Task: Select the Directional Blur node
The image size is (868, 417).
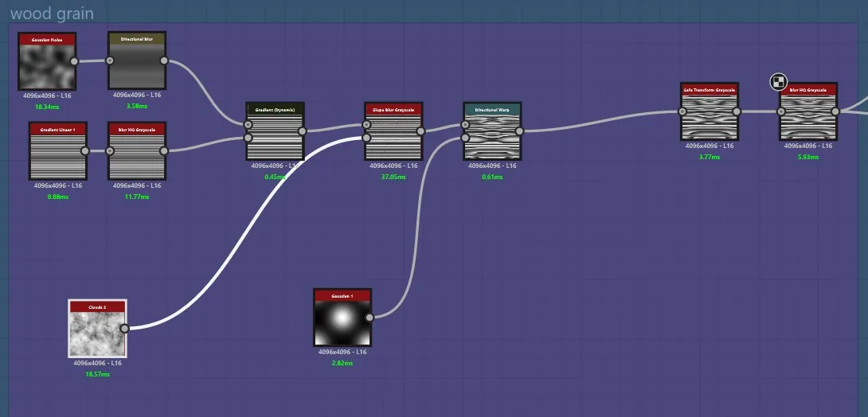Action: click(x=137, y=60)
